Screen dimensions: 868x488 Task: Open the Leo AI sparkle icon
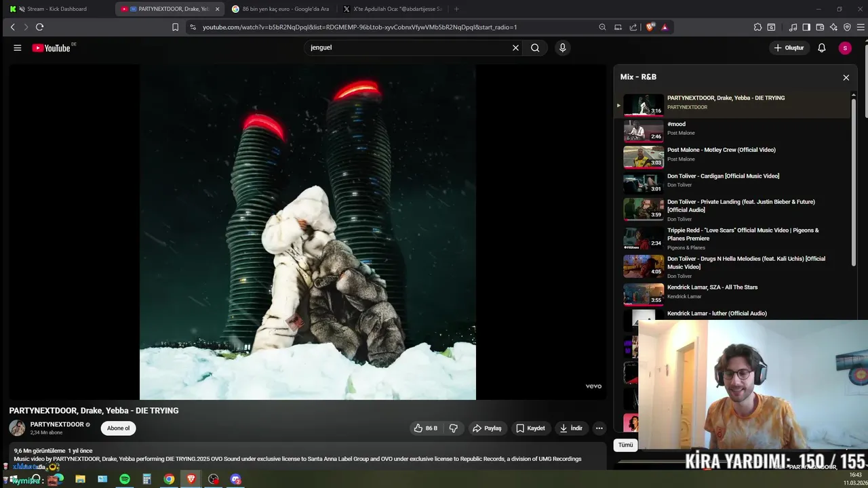[x=833, y=27]
